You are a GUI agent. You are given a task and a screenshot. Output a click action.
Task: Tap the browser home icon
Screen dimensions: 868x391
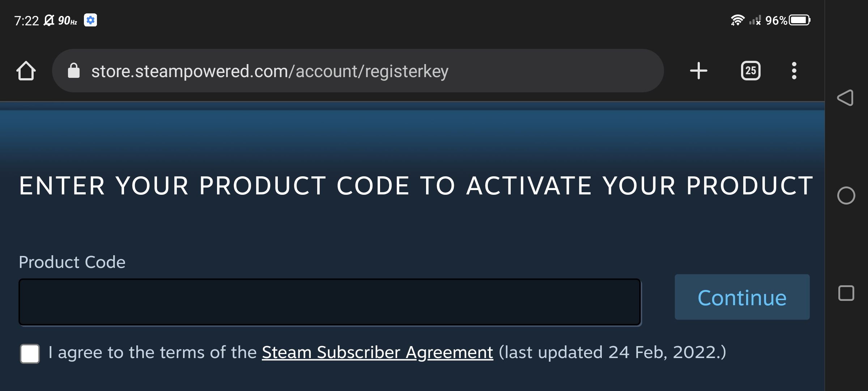coord(26,71)
